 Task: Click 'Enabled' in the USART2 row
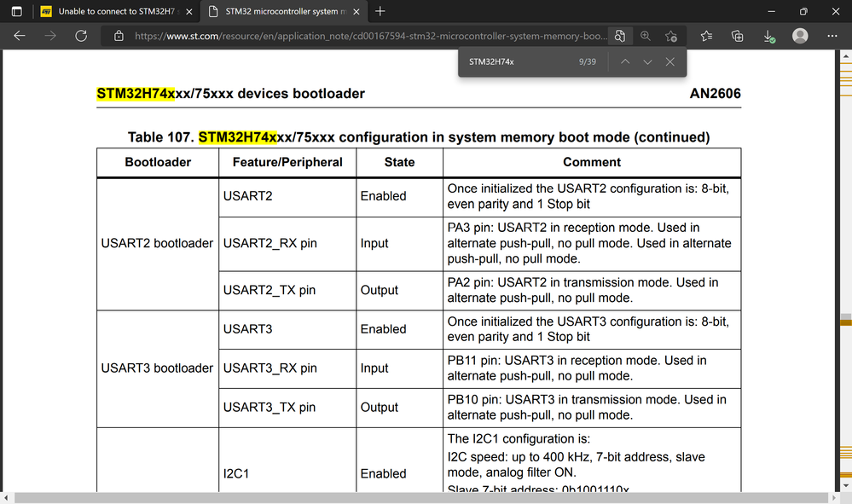coord(383,196)
